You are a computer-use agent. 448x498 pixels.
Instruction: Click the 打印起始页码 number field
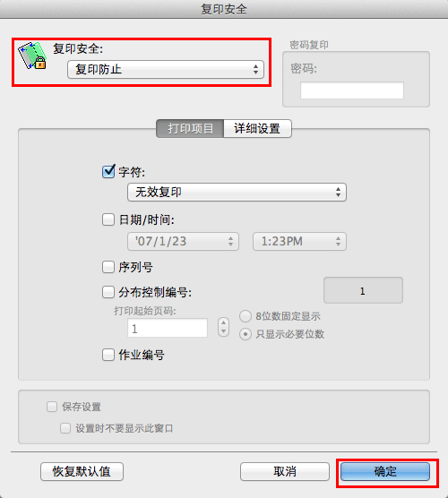(168, 328)
